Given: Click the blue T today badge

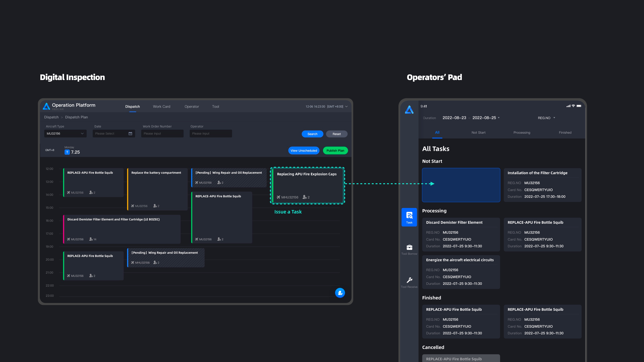Looking at the screenshot, I should click(67, 152).
